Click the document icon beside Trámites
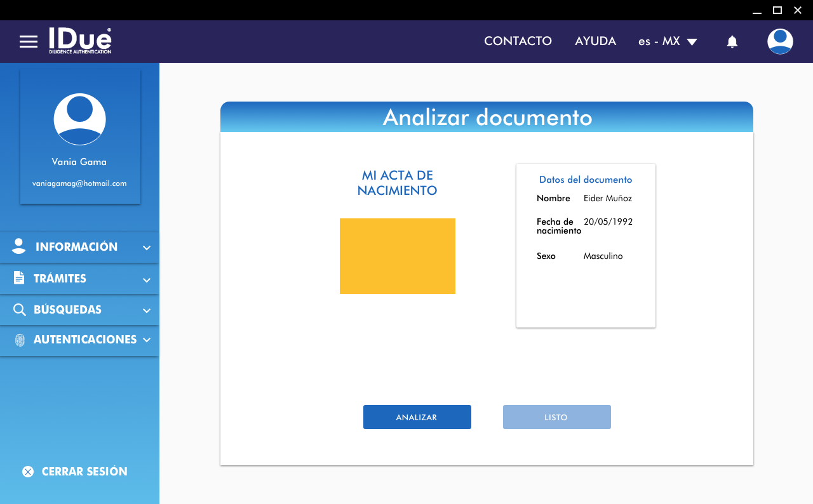Viewport: 813px width, 504px height. [19, 279]
